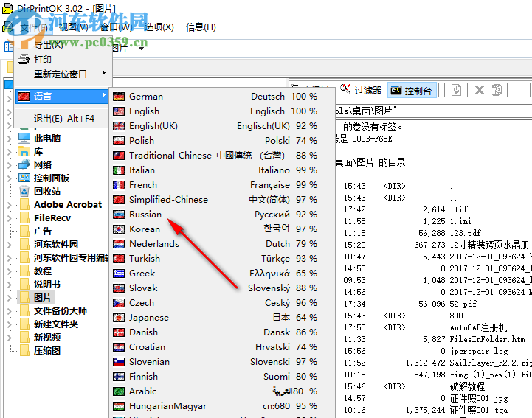The height and width of the screenshot is (418, 532).
Task: Click the Finnish flag icon
Action: coord(119,377)
